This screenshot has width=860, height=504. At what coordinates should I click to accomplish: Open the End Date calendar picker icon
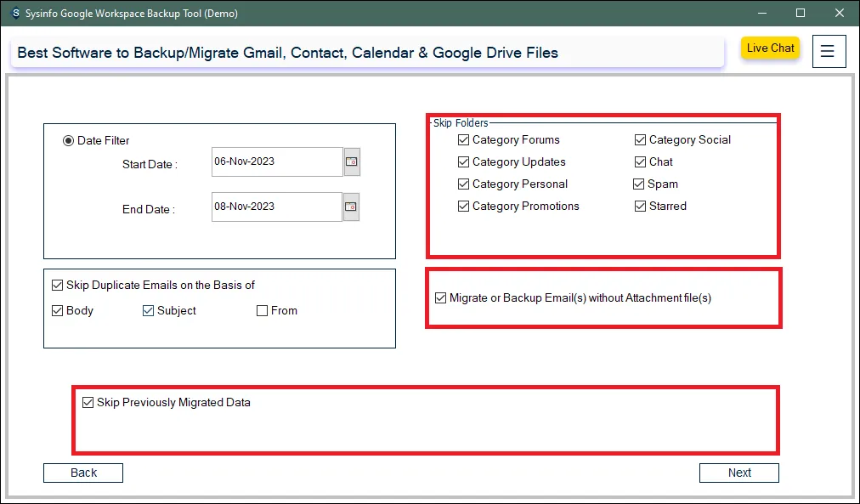pyautogui.click(x=352, y=207)
